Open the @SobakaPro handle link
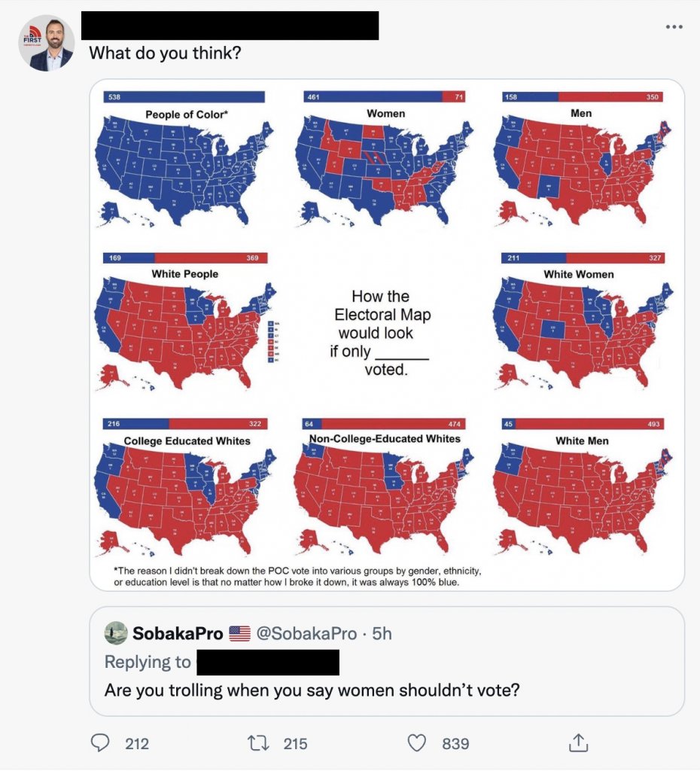 tap(307, 633)
